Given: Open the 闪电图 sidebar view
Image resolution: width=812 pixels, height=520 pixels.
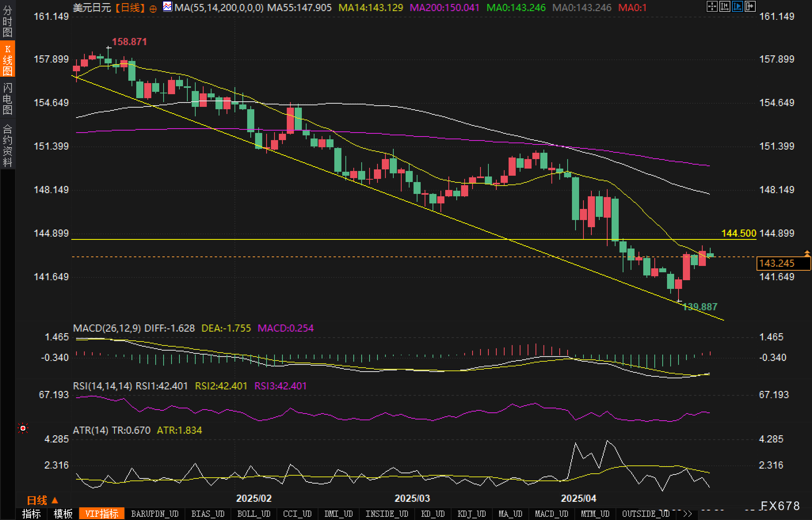Looking at the screenshot, I should [8, 99].
